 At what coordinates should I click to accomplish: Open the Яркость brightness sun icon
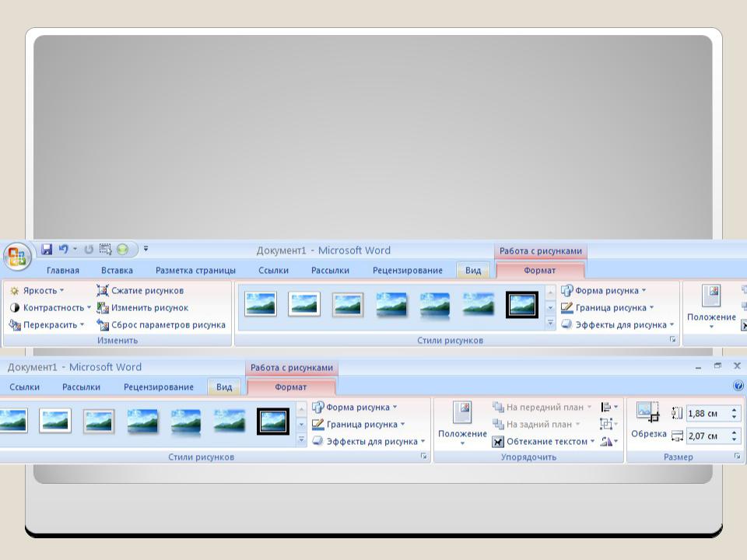15,290
